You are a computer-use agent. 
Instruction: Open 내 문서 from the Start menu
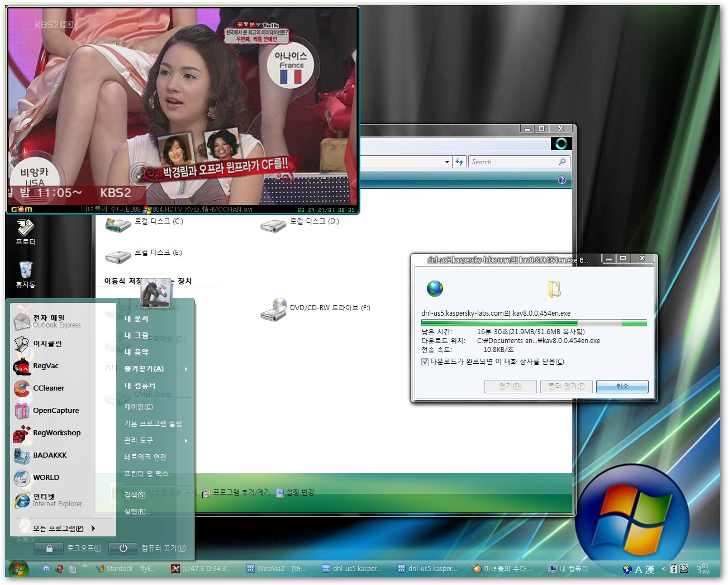(136, 319)
